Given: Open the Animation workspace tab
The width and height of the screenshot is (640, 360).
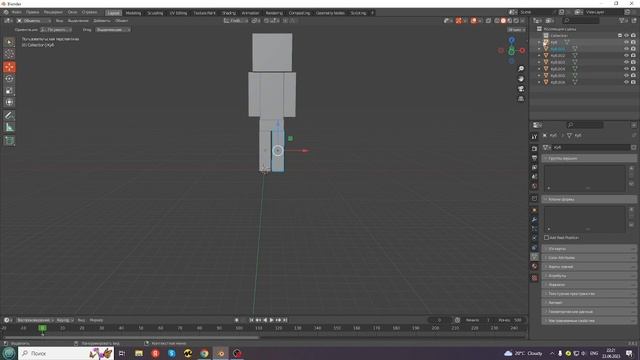Looking at the screenshot, I should [250, 13].
